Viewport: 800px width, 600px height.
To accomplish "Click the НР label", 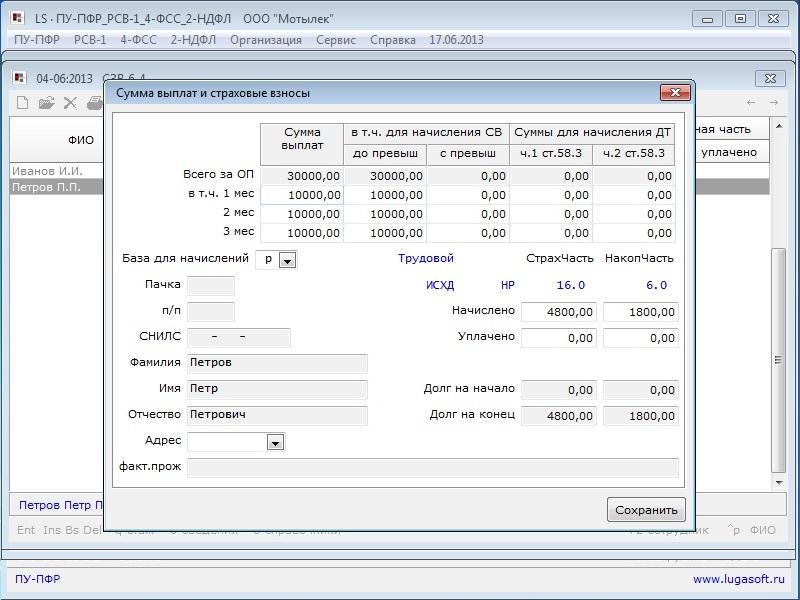I will click(x=508, y=285).
